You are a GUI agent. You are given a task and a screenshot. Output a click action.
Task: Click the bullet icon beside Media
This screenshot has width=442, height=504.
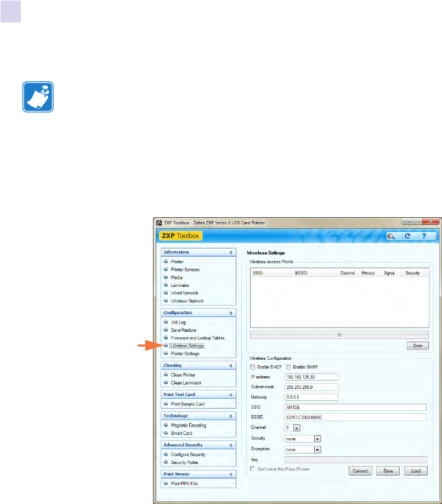(166, 277)
